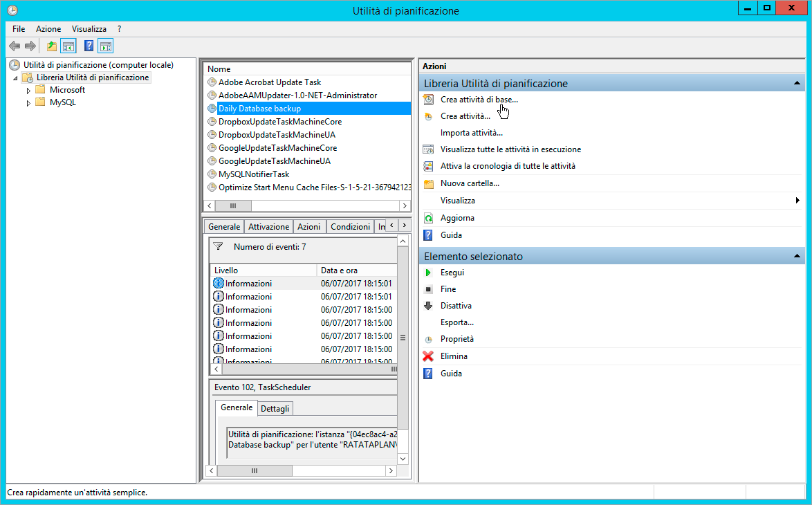Click the Livello column header
The width and height of the screenshot is (812, 505).
coord(263,270)
